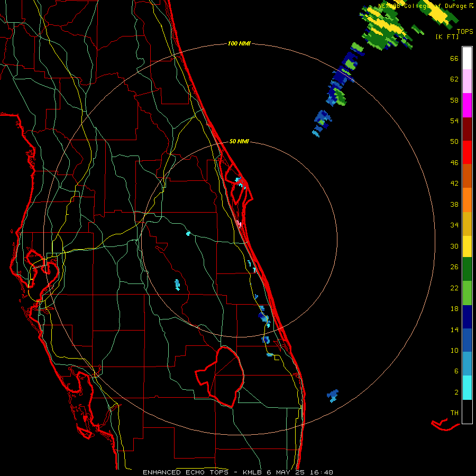The image size is (476, 476).
Task: Click the 'ENHANCED ECHO TOPS' title text
Action: pos(186,472)
